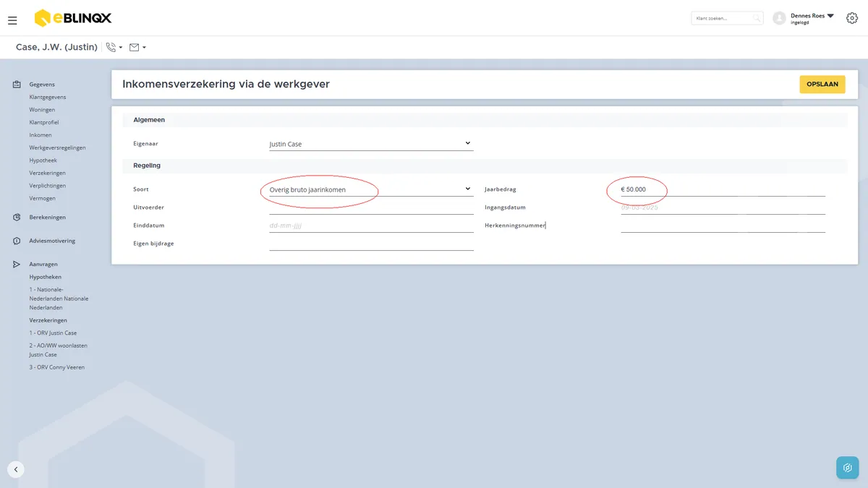
Task: Expand the Dennes Roes user menu
Action: click(x=830, y=15)
